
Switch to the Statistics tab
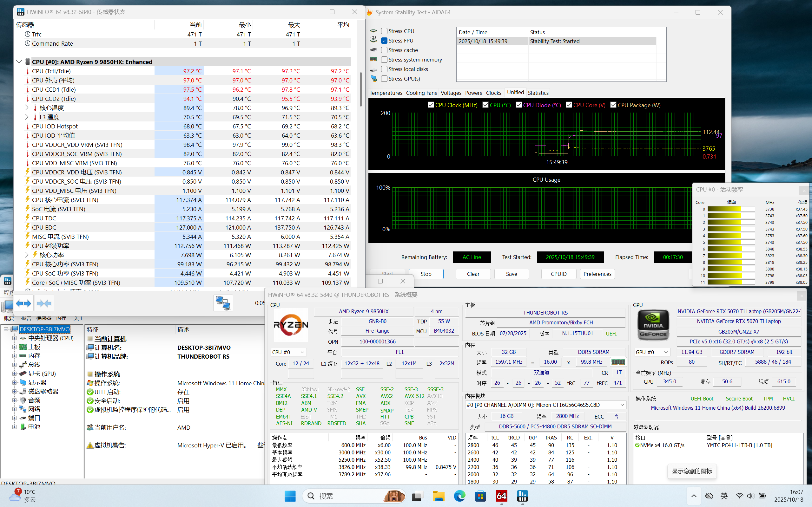538,93
